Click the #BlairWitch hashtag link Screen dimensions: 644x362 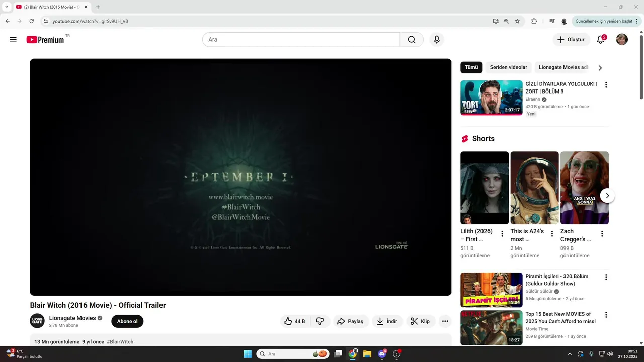[x=120, y=342]
